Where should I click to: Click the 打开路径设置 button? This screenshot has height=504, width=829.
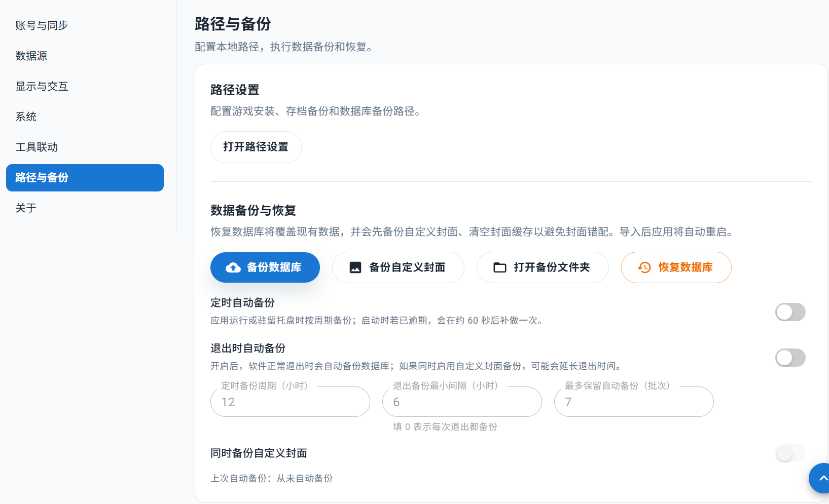(256, 147)
